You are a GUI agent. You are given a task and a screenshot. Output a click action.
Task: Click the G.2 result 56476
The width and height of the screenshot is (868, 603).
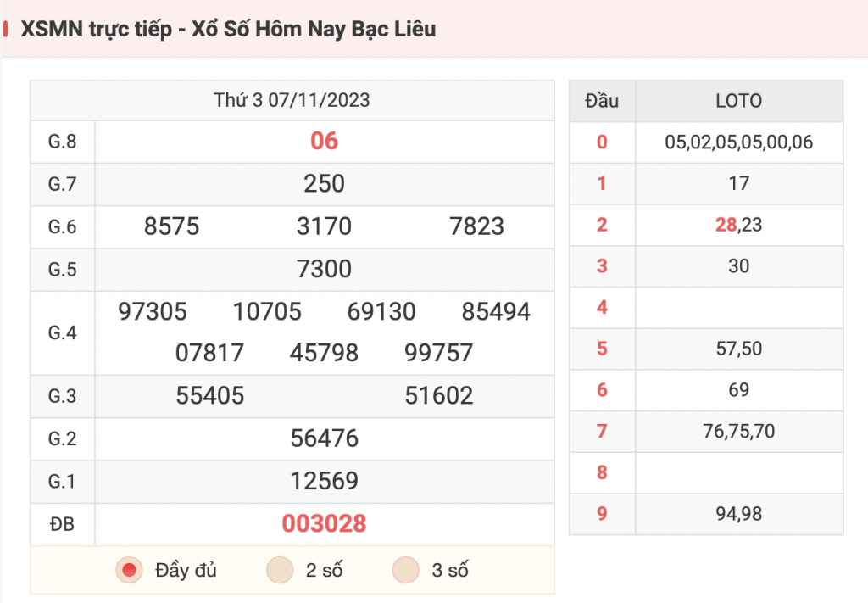324,438
